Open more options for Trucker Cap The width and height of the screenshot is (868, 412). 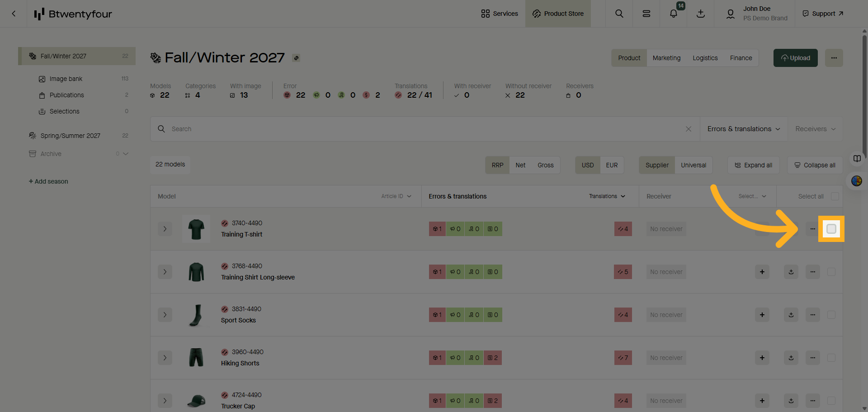(813, 401)
